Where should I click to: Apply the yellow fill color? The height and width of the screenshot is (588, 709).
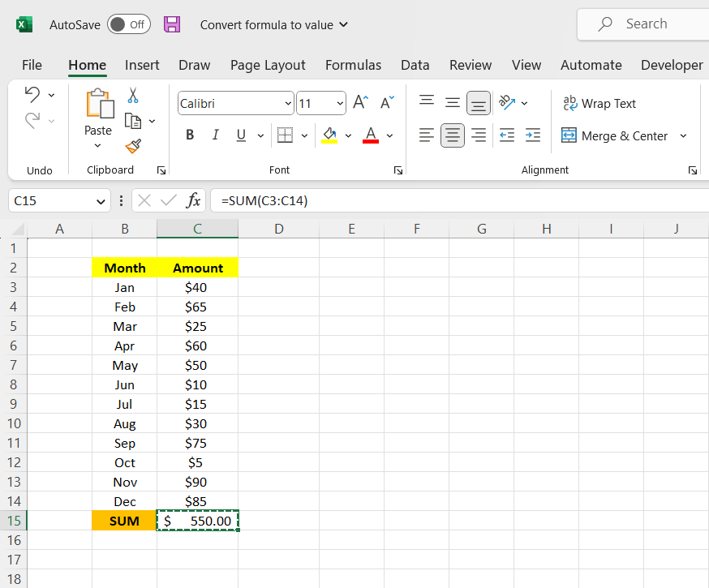[x=329, y=135]
